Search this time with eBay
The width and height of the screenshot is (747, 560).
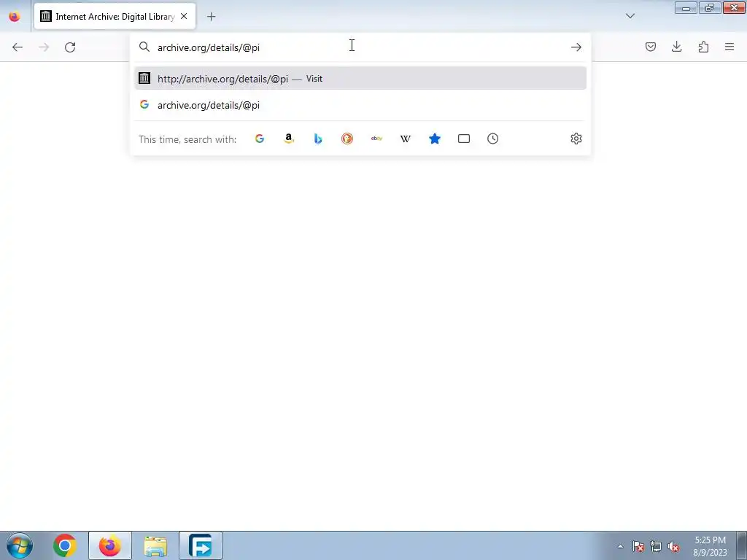pos(376,139)
